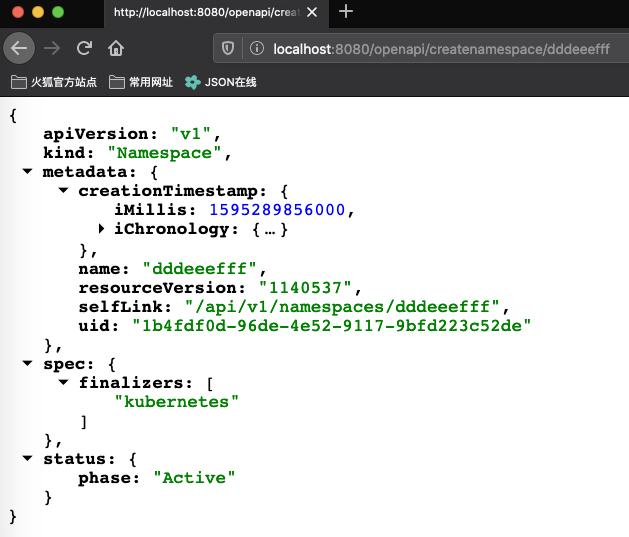Open the 火狐官方站点 bookmarks folder

pyautogui.click(x=54, y=82)
